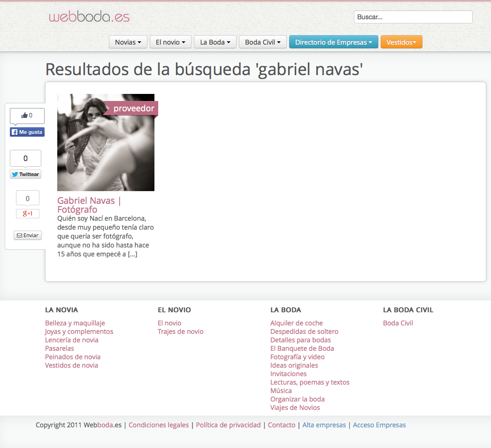Click in the Buscar search field
This screenshot has width=491, height=448.
point(413,17)
